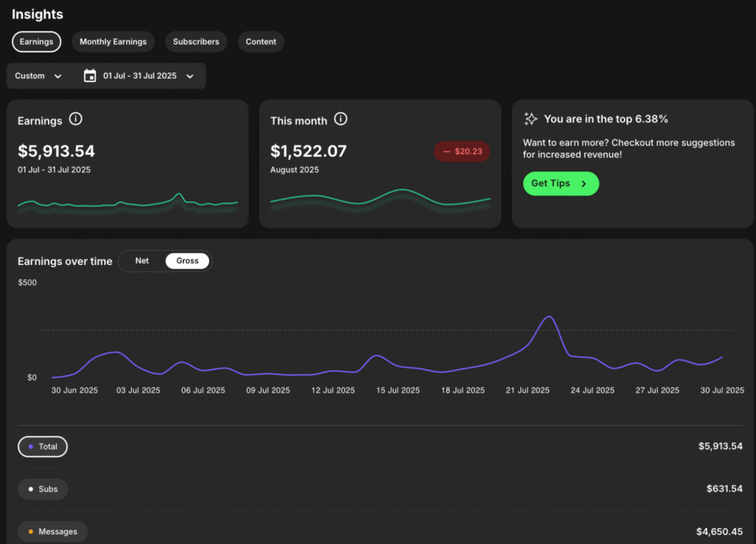Click the arrow icon on Get Tips
This screenshot has height=544, width=756.
tap(584, 184)
